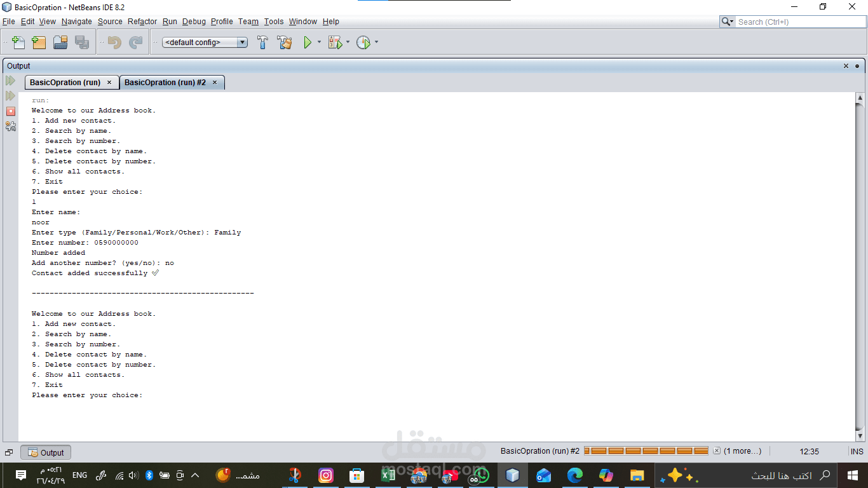Run the project with green play icon
868x488 pixels.
tap(308, 43)
